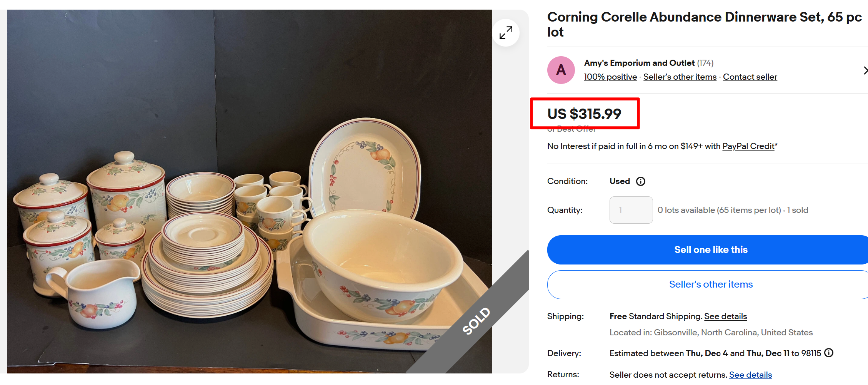The height and width of the screenshot is (385, 868).
Task: Click Amy's Emporium and Outlet seller name
Action: click(x=639, y=63)
